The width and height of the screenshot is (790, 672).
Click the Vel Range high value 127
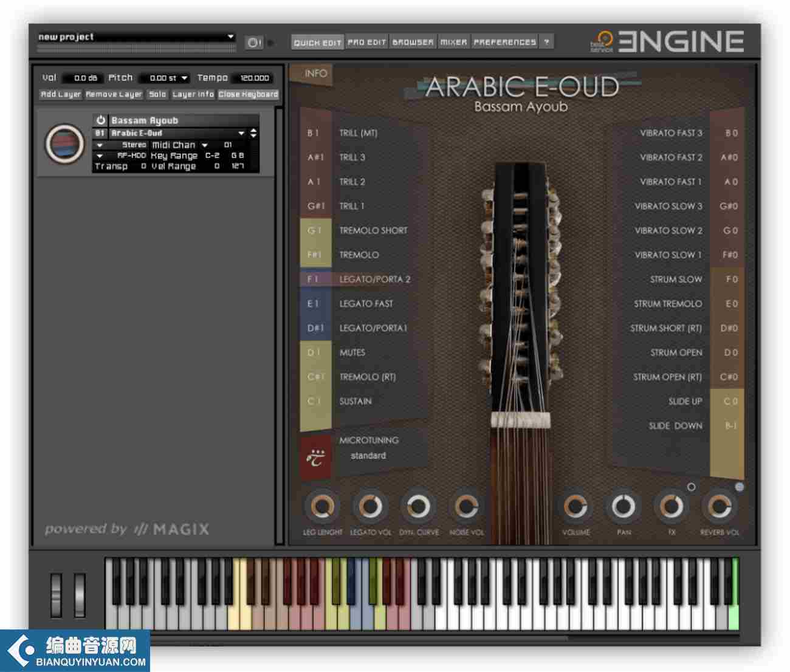pyautogui.click(x=238, y=166)
